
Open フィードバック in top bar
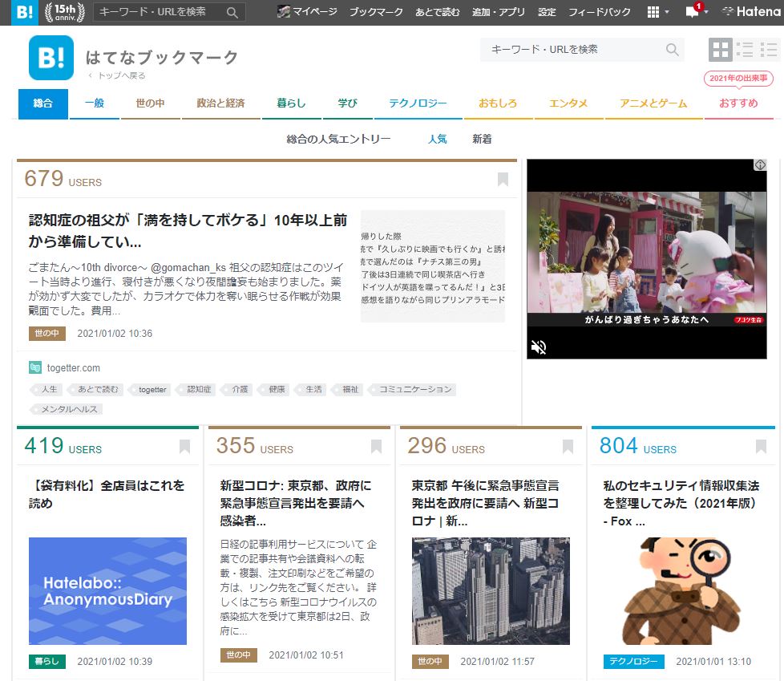click(600, 11)
